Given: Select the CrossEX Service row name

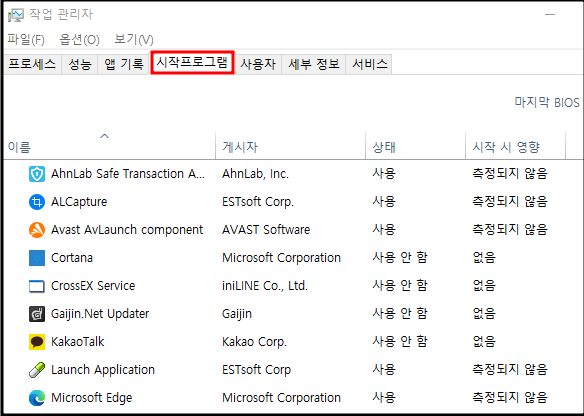Looking at the screenshot, I should pos(93,286).
